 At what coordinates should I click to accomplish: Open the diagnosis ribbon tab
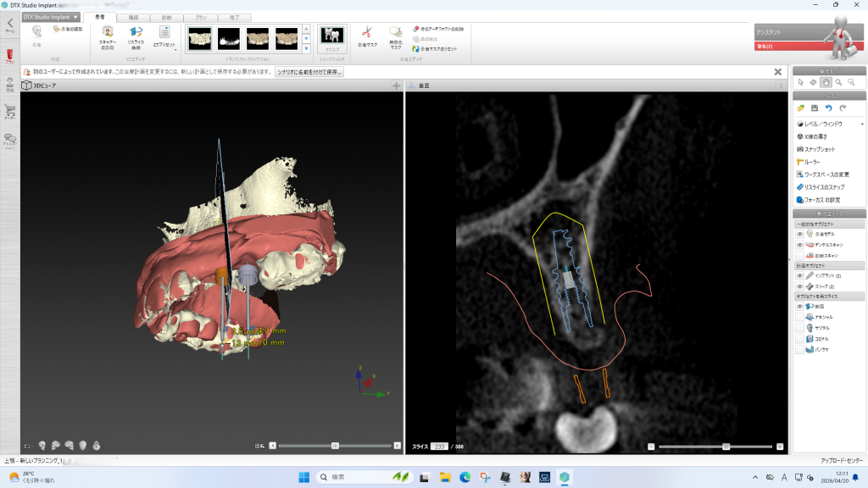point(166,17)
